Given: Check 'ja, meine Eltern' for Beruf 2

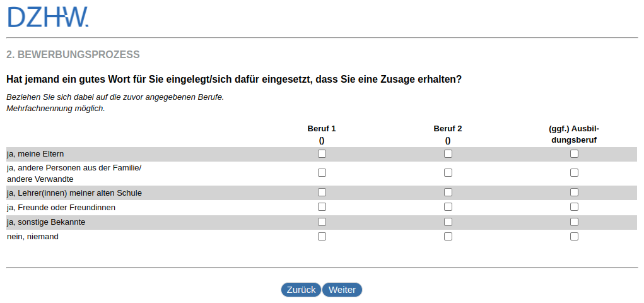Looking at the screenshot, I should coord(448,153).
